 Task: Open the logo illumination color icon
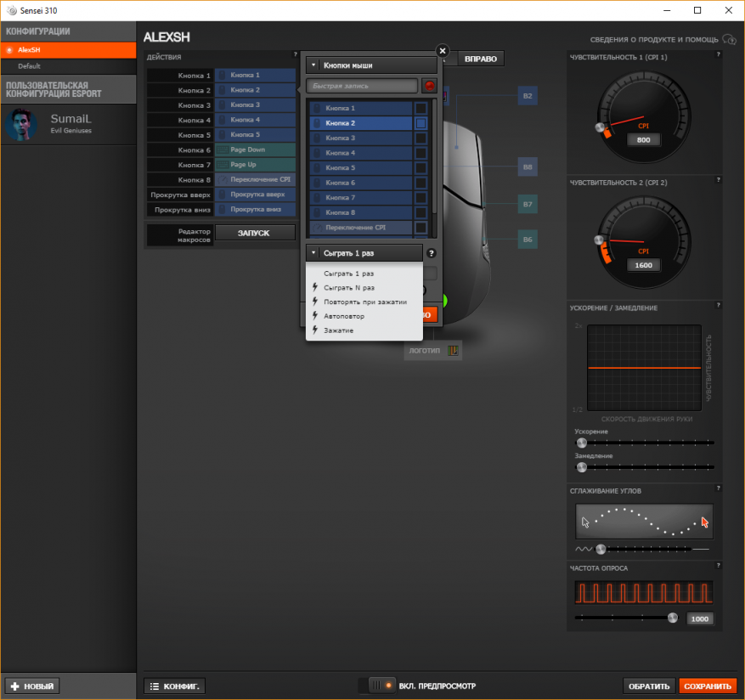click(x=453, y=351)
